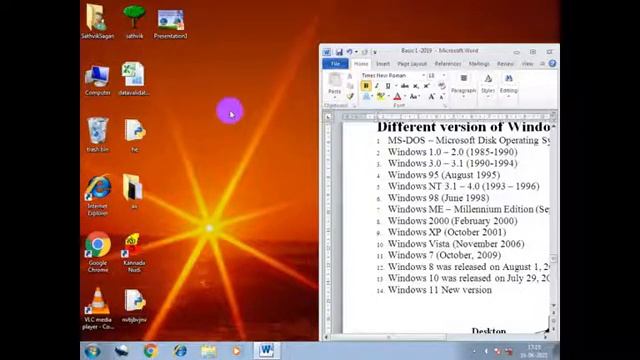
Task: Toggle Italic formatting in the Font group
Action: [377, 86]
